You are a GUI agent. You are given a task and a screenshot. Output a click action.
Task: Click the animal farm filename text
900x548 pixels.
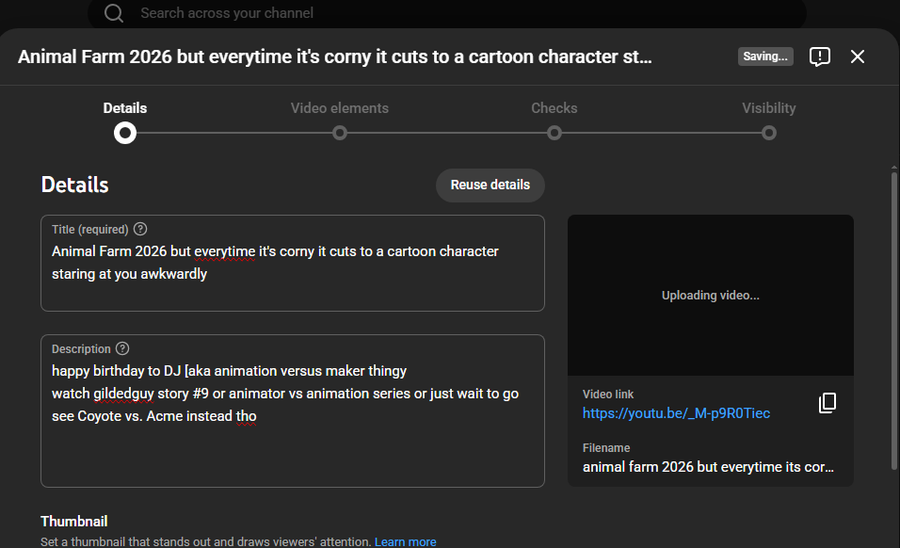(708, 467)
